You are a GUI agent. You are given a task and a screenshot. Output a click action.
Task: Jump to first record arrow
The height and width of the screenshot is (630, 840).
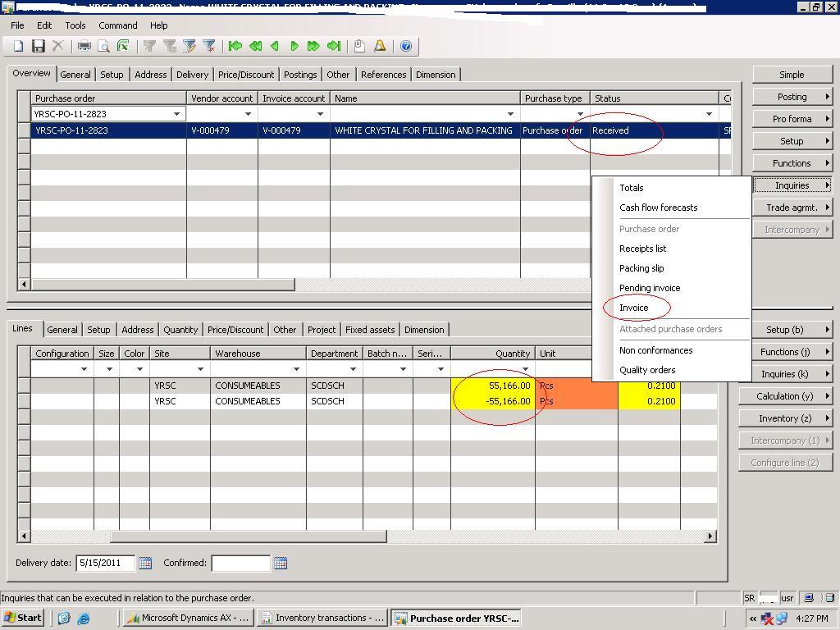point(235,47)
